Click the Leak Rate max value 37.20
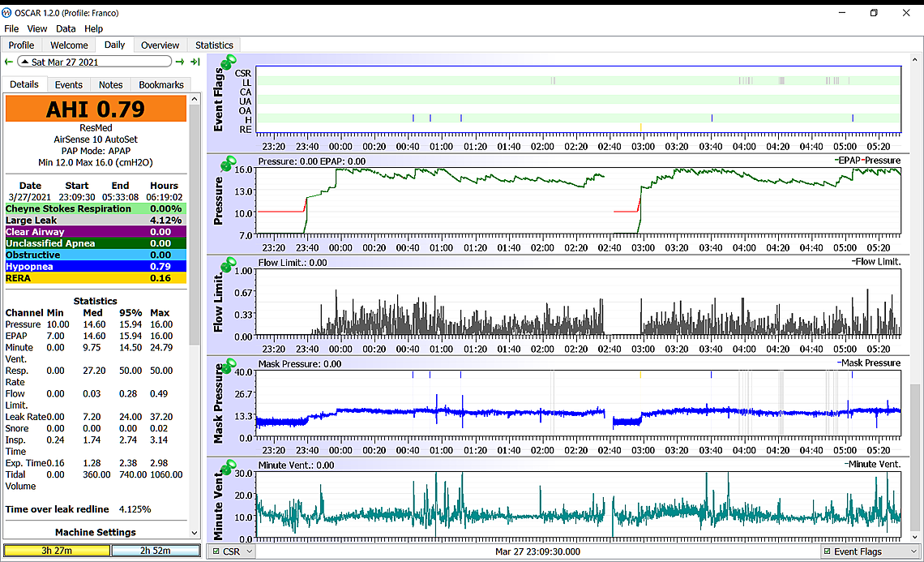The height and width of the screenshot is (562, 924). (x=161, y=416)
